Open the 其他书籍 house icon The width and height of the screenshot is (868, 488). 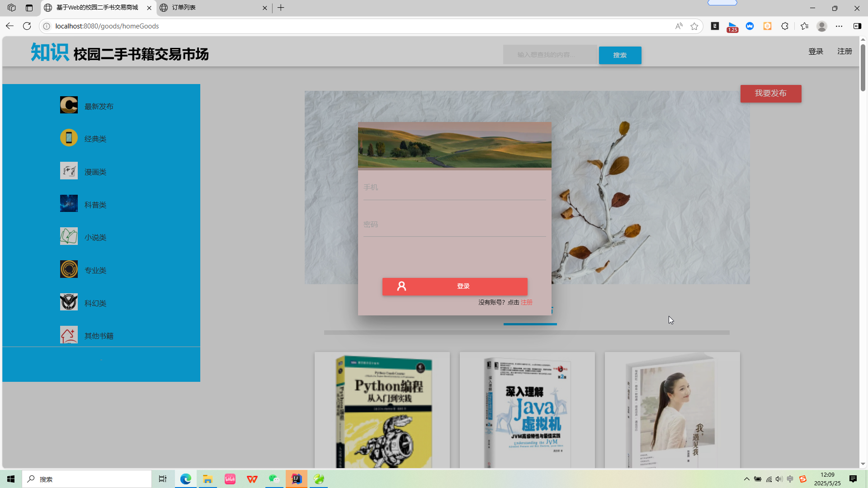pos(69,335)
